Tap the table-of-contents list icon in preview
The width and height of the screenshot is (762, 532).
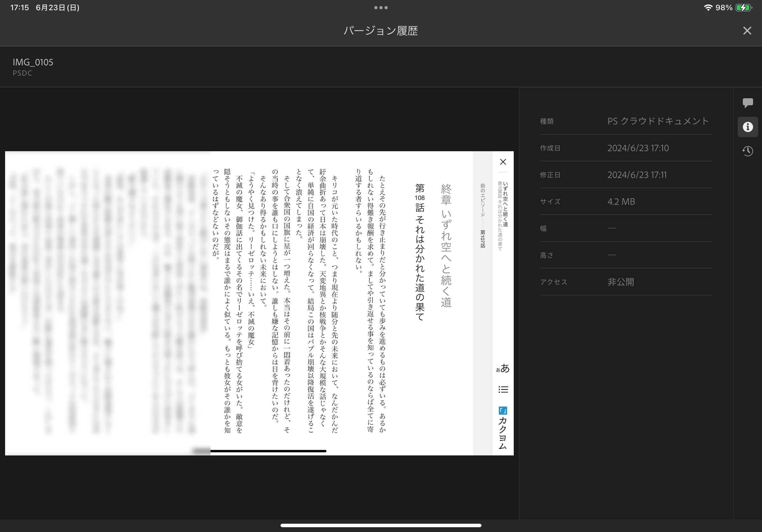point(503,389)
